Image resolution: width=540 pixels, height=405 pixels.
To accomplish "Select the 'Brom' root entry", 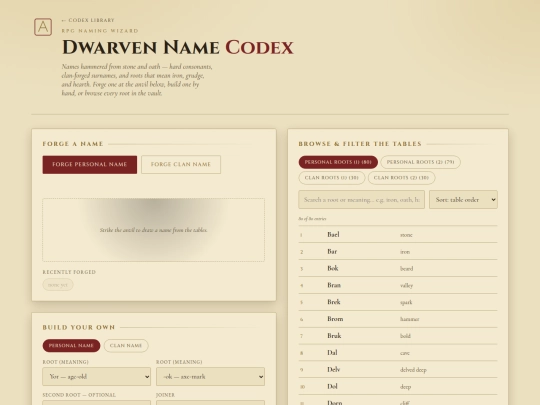I will tap(335, 319).
